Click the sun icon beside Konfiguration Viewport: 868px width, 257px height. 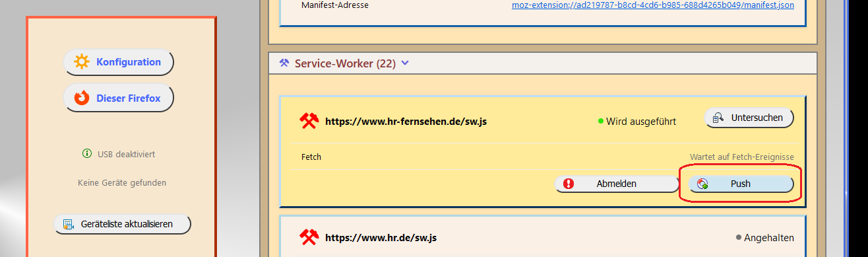pos(82,62)
